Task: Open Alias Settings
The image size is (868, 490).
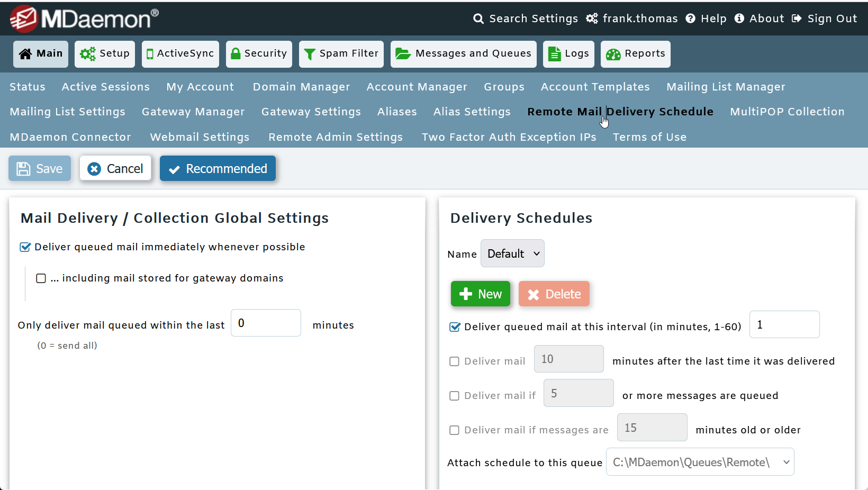Action: click(x=472, y=112)
